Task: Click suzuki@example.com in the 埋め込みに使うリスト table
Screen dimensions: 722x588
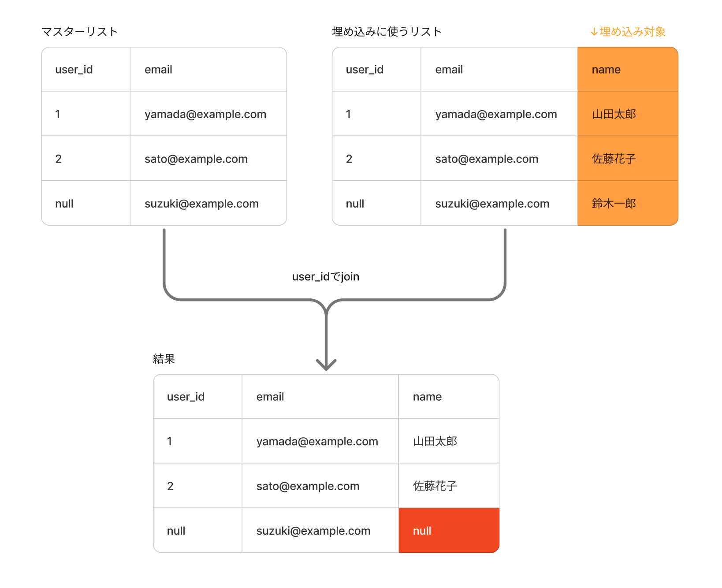Action: 492,204
